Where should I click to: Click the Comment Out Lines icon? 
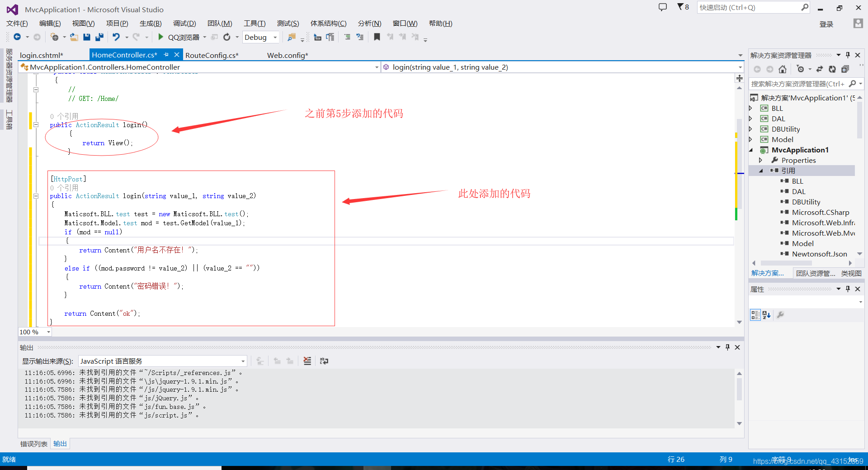click(x=347, y=37)
